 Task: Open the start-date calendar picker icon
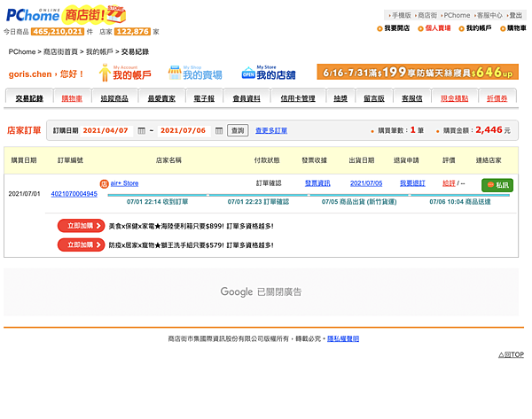click(x=142, y=130)
